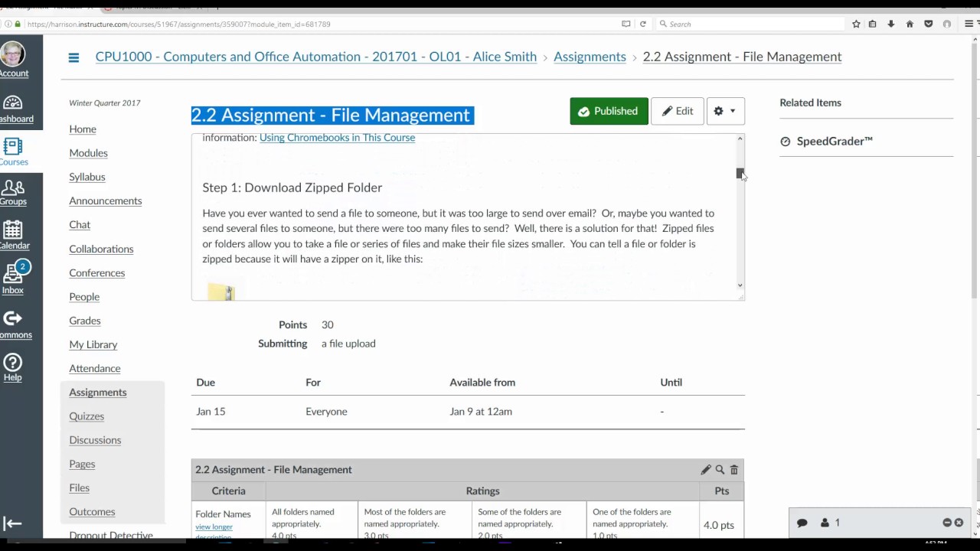The width and height of the screenshot is (980, 551).
Task: Open Commons from the global sidebar
Action: [14, 324]
